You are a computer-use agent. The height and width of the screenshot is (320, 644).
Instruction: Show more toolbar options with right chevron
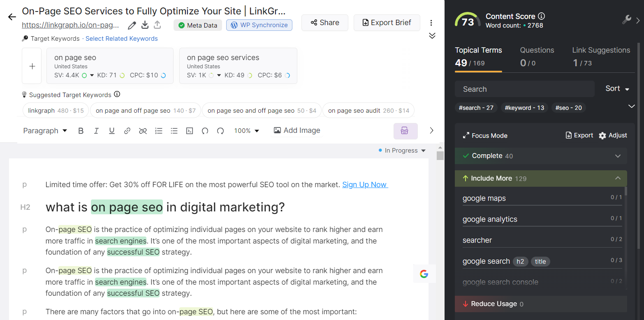pos(431,130)
